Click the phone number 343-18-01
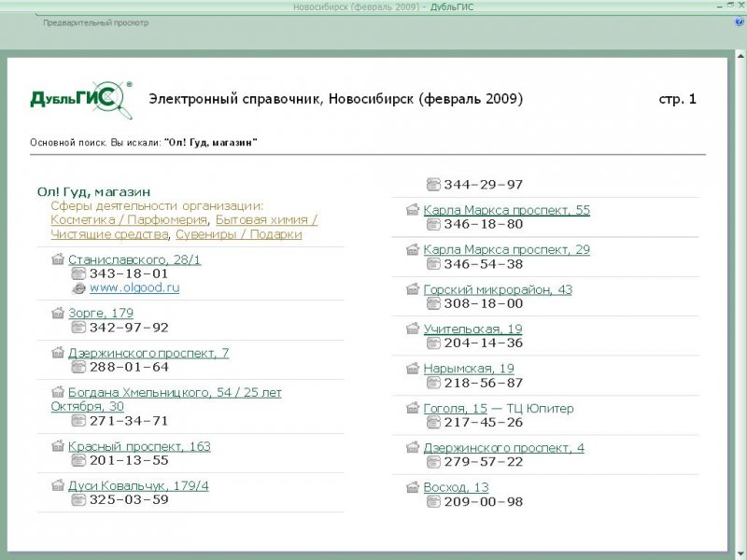The image size is (747, 560). [129, 273]
